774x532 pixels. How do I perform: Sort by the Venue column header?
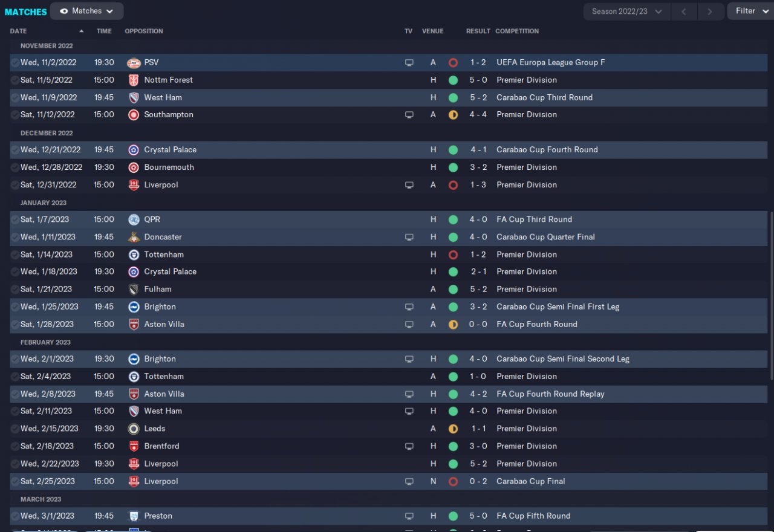pos(433,31)
